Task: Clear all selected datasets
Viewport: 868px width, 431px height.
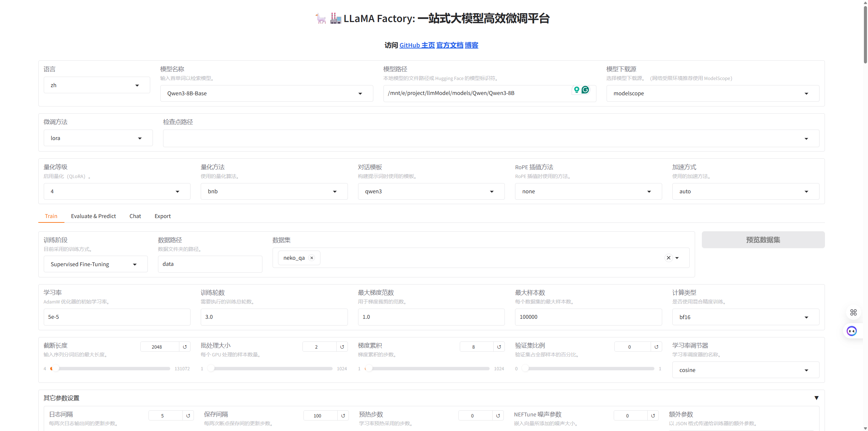Action: [668, 258]
